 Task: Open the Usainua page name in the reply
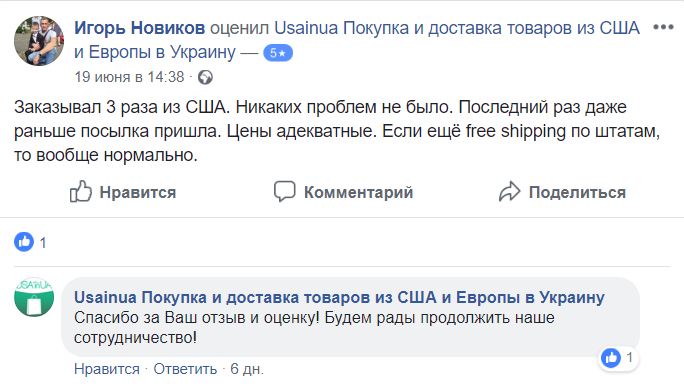339,298
